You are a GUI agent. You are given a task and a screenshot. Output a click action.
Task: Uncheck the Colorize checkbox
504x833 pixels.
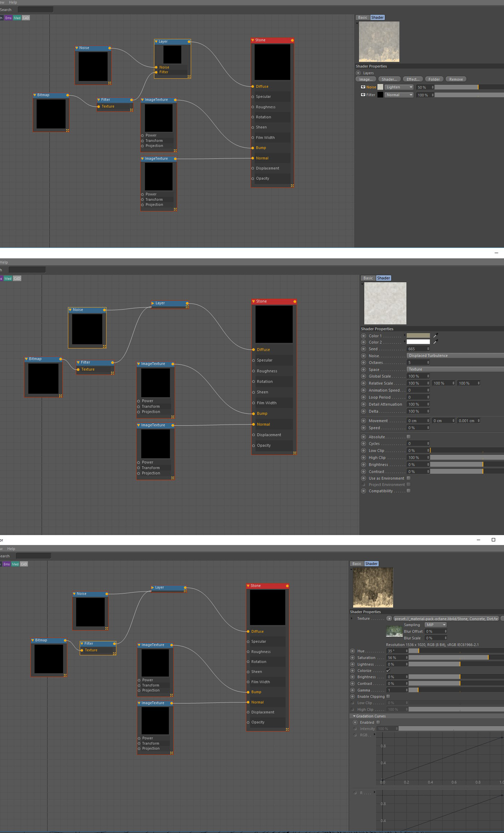388,670
